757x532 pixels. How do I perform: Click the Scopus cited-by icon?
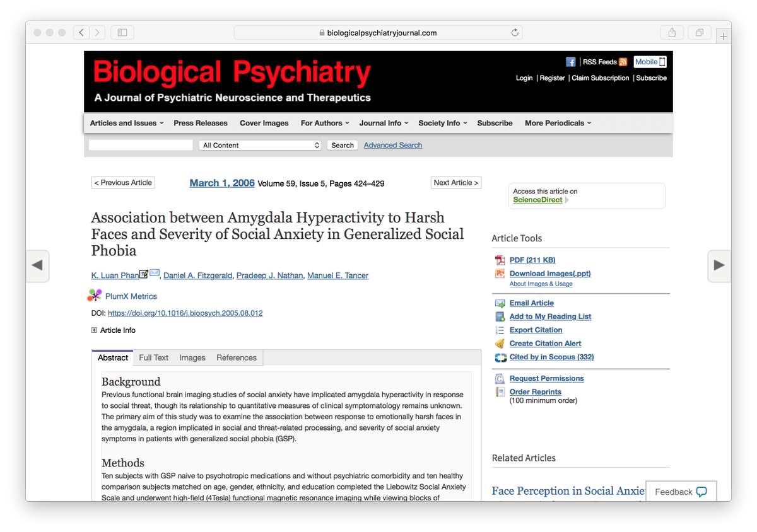500,357
